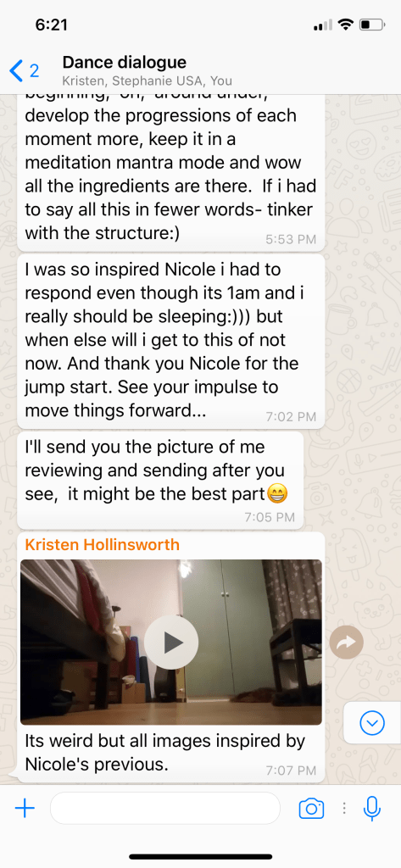The image size is (401, 868).
Task: Select the 'I'll send you the picture' message
Action: click(160, 481)
